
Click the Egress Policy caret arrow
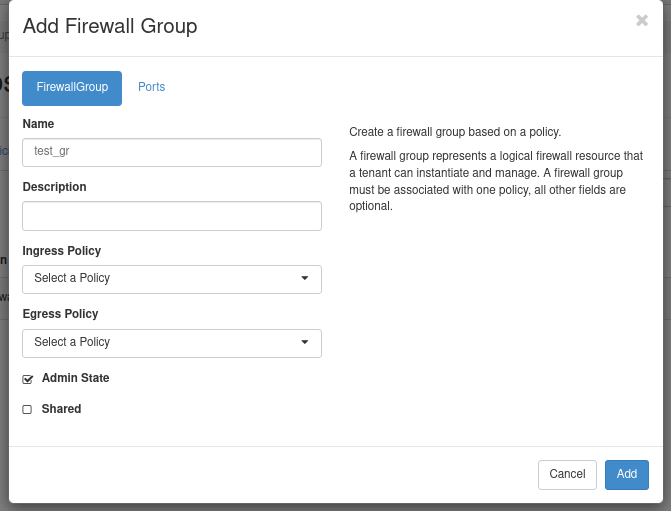click(x=305, y=343)
